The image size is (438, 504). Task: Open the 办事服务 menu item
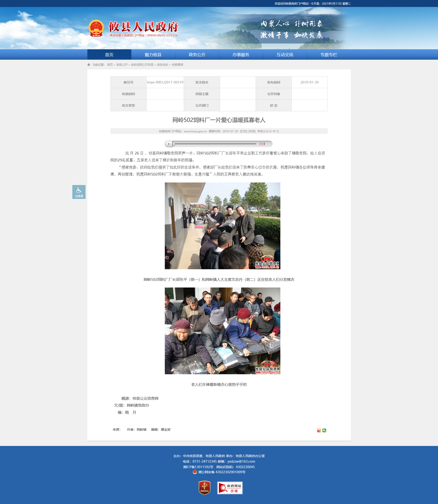pyautogui.click(x=241, y=55)
